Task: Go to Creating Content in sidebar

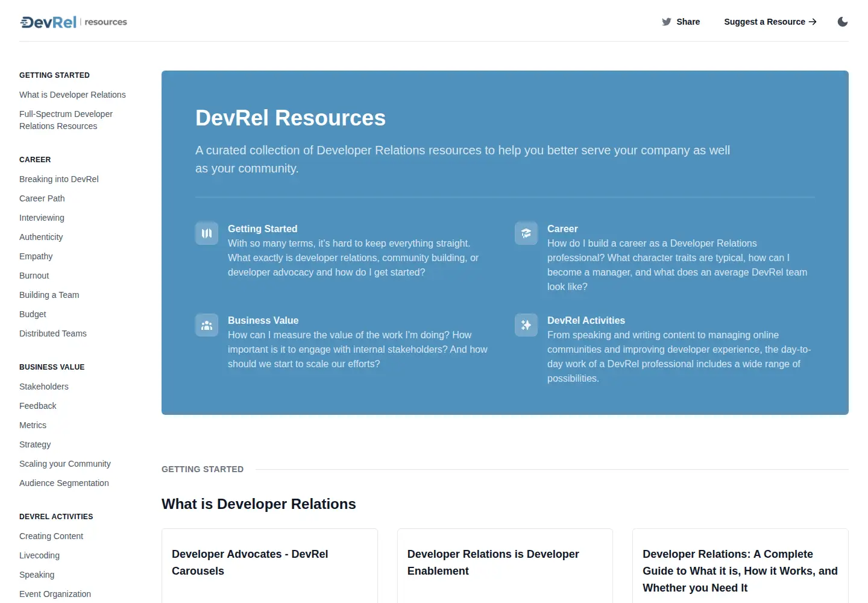Action: click(51, 536)
